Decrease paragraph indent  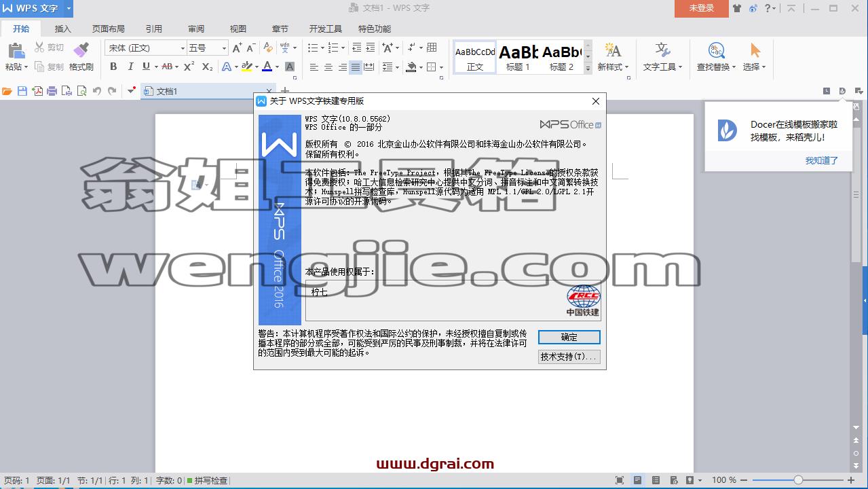click(356, 48)
